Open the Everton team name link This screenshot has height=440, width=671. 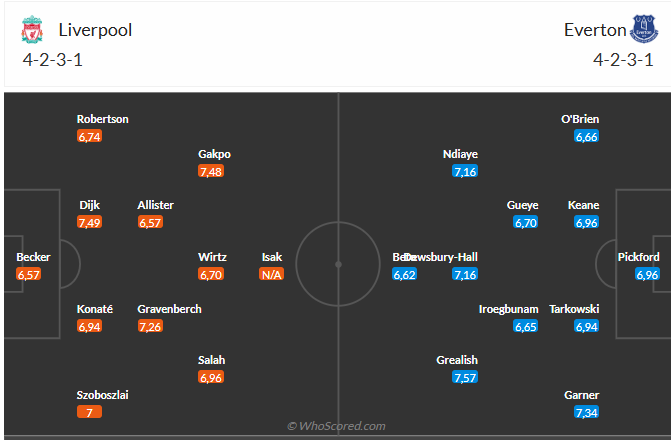tap(594, 30)
